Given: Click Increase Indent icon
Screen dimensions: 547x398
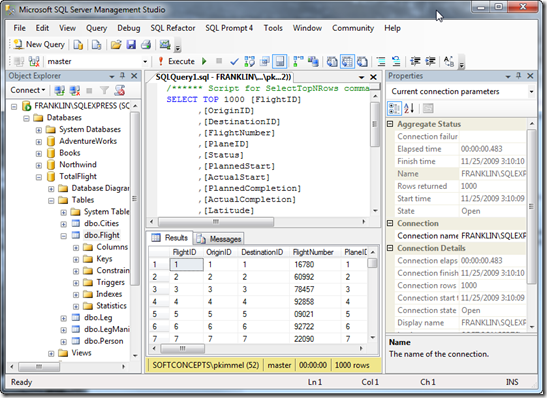Looking at the screenshot, I should coord(430,61).
